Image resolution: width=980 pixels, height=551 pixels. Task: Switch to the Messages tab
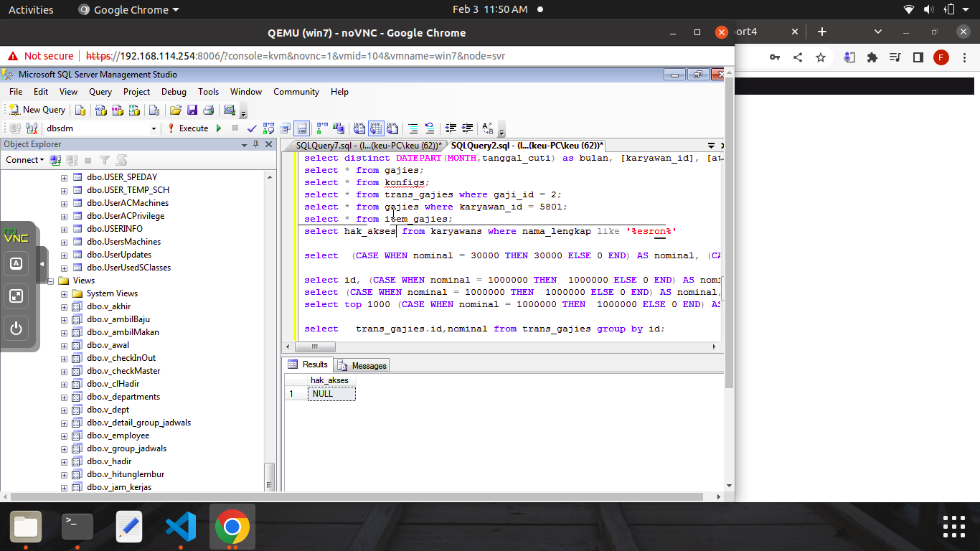(362, 366)
